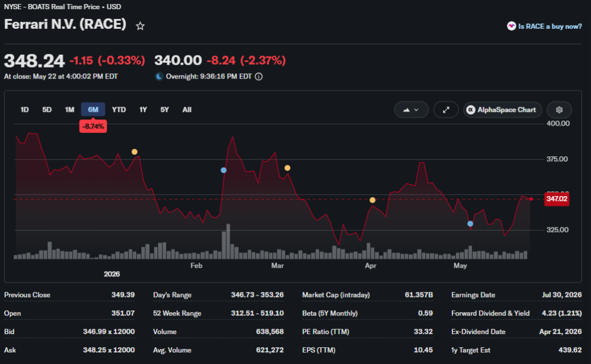Click the overnight price 340.00
The height and width of the screenshot is (364, 591).
[x=178, y=61]
